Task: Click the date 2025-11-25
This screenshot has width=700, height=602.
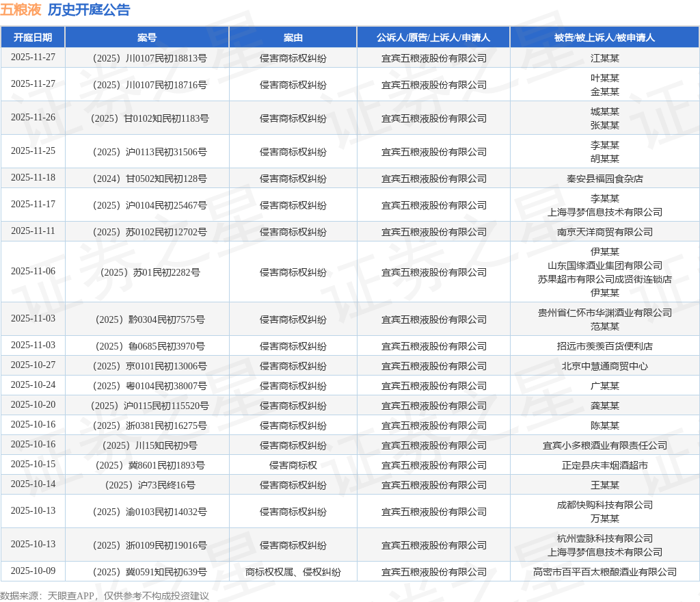Action: point(33,150)
